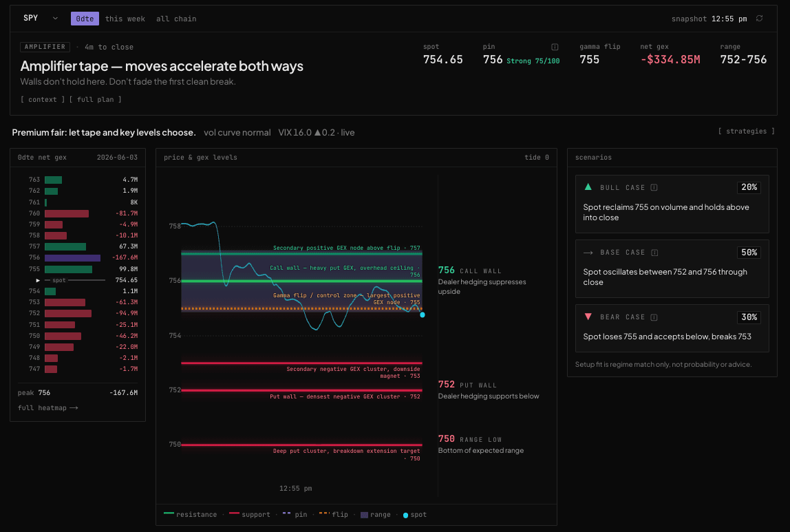
Task: Click the 763 strike value 4.7M
Action: pyautogui.click(x=130, y=180)
